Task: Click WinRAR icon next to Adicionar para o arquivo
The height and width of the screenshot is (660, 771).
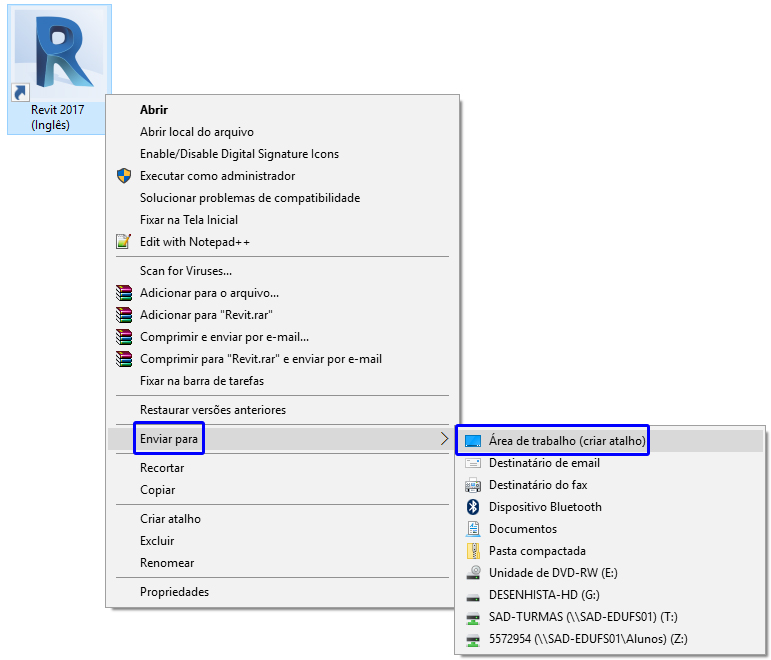Action: [124, 293]
